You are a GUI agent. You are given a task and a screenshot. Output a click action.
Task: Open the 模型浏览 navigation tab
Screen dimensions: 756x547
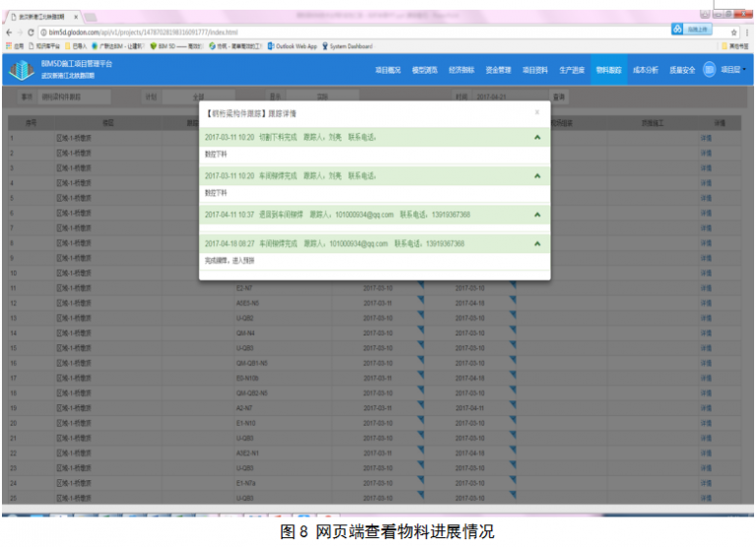tap(425, 71)
